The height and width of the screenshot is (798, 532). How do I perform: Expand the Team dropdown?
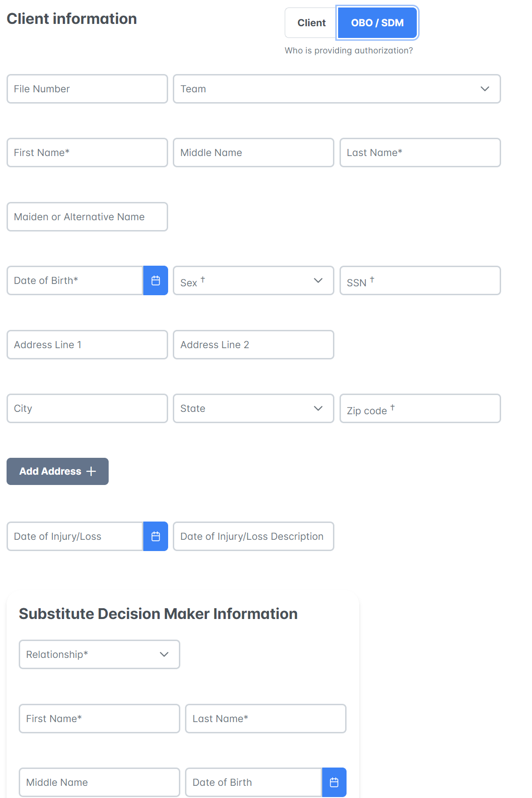click(x=337, y=89)
